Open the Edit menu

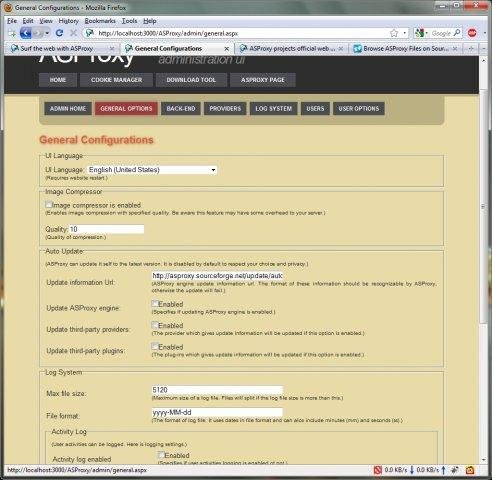pyautogui.click(x=28, y=21)
